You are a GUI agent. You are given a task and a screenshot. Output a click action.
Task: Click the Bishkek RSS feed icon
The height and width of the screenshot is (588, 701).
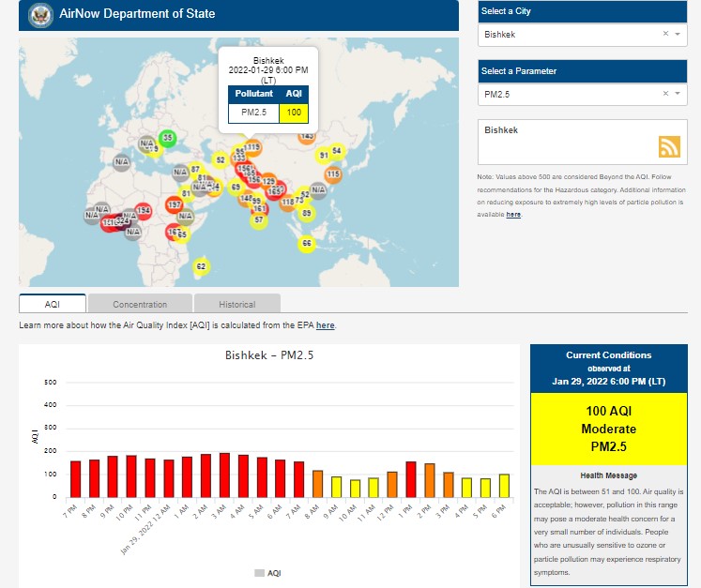[x=668, y=147]
